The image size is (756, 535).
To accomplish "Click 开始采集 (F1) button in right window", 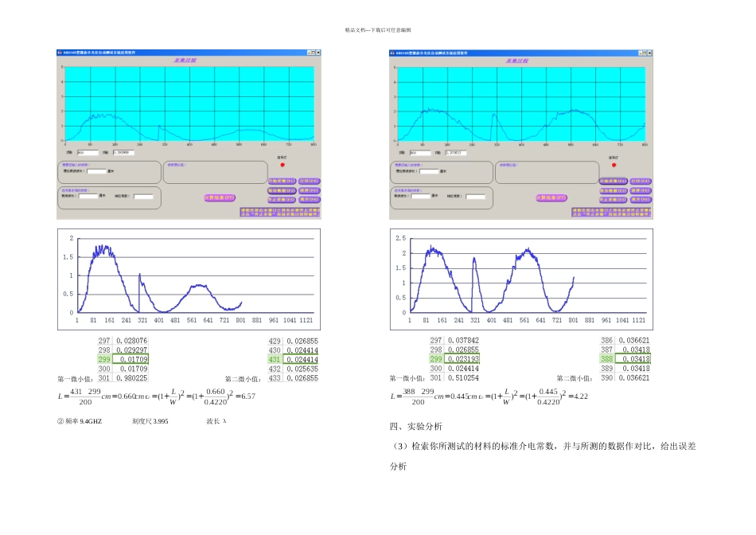I will (x=614, y=181).
